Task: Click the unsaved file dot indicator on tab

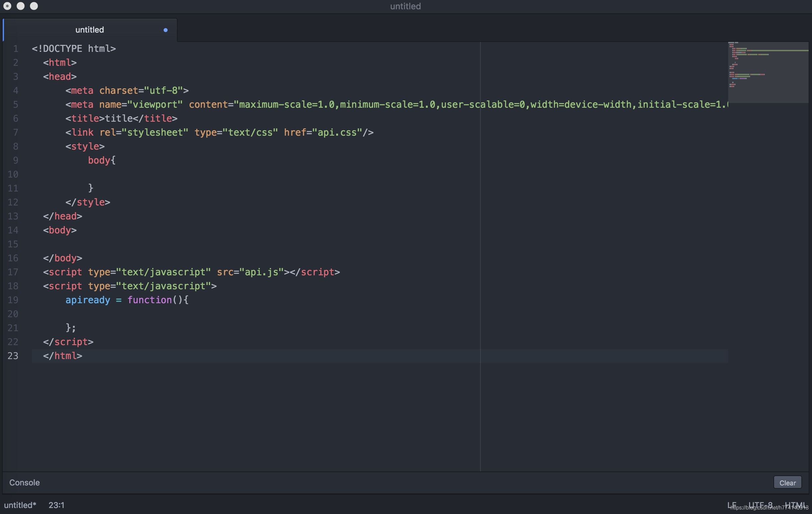Action: click(165, 30)
